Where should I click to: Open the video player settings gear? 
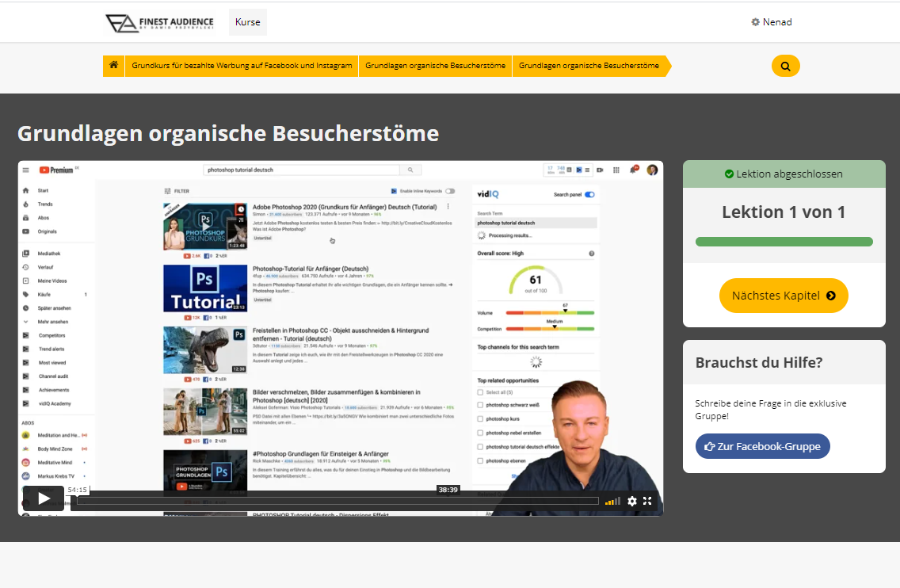[632, 502]
